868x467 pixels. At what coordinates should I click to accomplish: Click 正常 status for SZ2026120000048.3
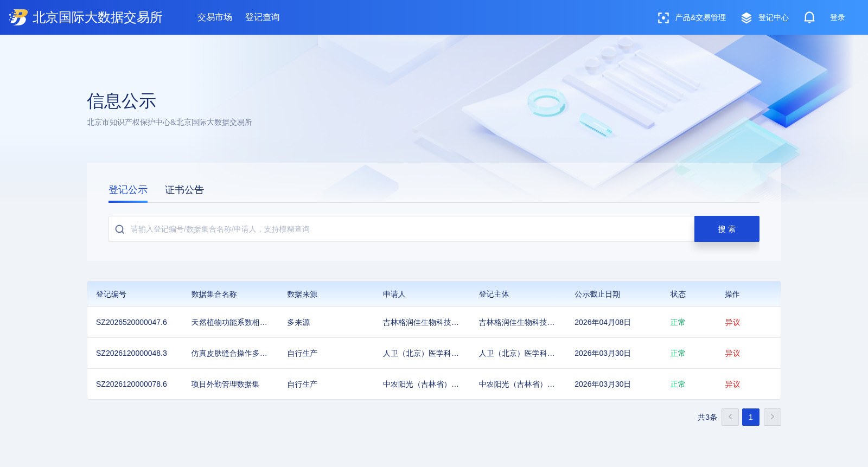tap(678, 353)
